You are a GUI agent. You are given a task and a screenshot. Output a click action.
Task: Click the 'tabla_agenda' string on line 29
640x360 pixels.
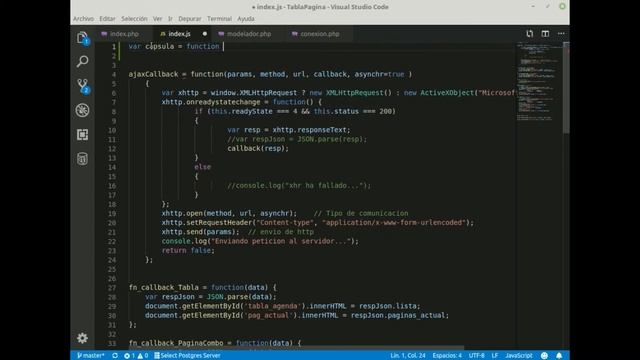tap(274, 306)
